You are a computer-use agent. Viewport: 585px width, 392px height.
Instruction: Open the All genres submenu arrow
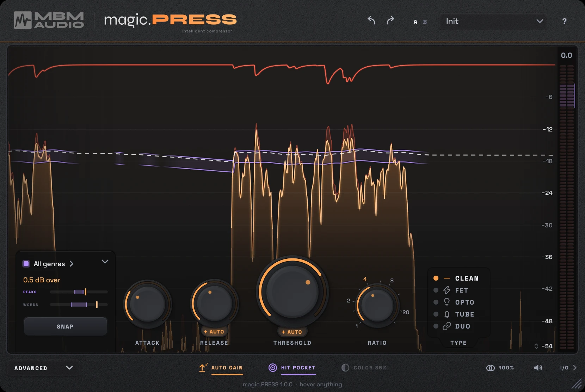click(72, 264)
